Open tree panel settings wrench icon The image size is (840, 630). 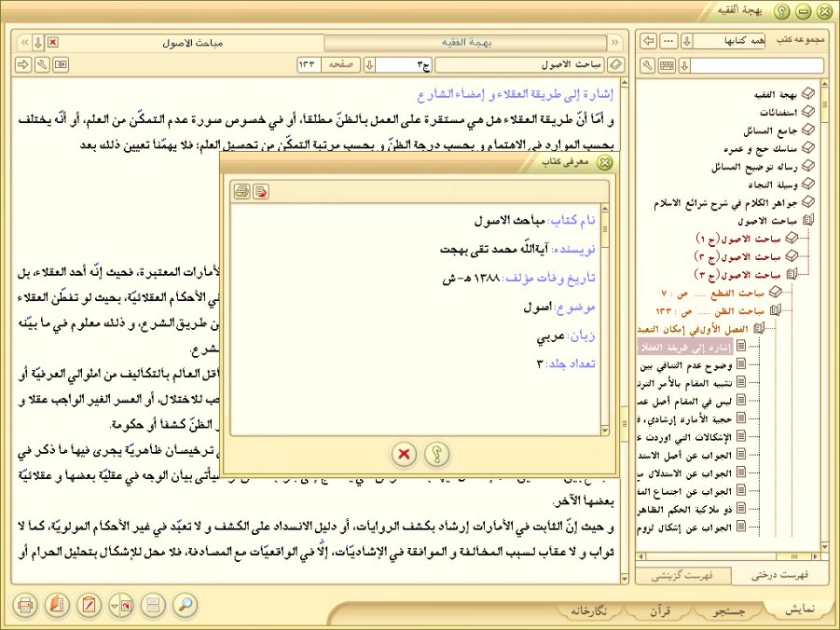(648, 66)
